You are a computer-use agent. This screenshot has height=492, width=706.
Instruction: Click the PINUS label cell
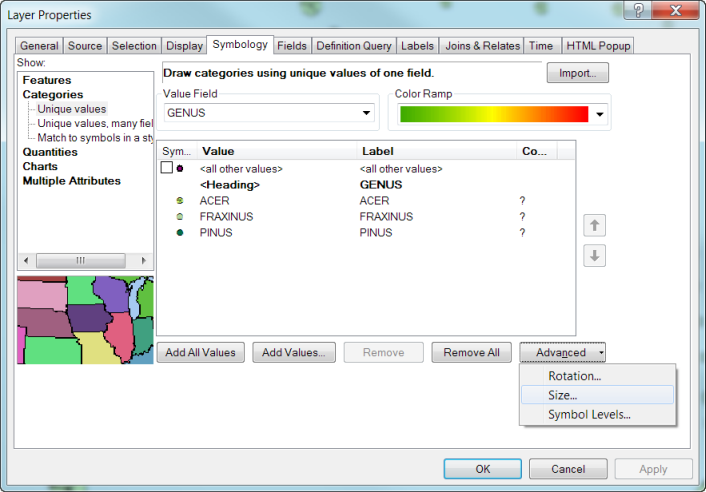pos(376,233)
